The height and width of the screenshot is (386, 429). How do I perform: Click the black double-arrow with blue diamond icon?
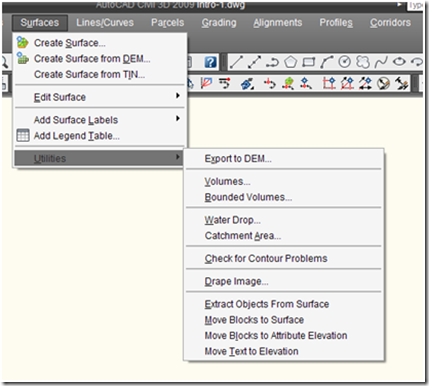pyautogui.click(x=365, y=83)
